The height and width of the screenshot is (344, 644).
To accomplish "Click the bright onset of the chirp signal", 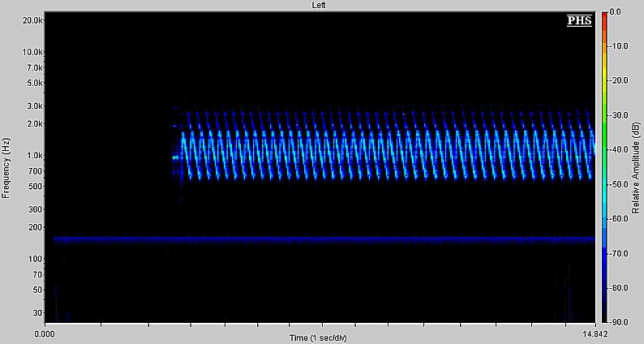I will tap(177, 157).
